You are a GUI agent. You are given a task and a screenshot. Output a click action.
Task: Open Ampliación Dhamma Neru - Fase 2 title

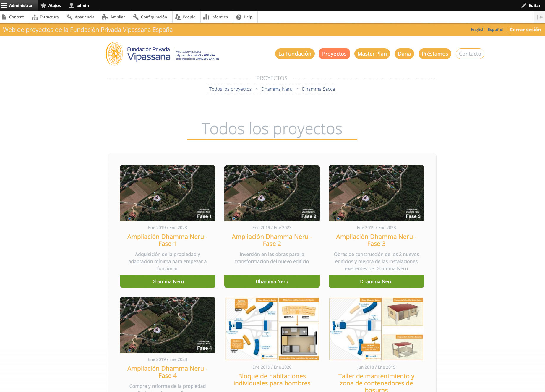272,240
